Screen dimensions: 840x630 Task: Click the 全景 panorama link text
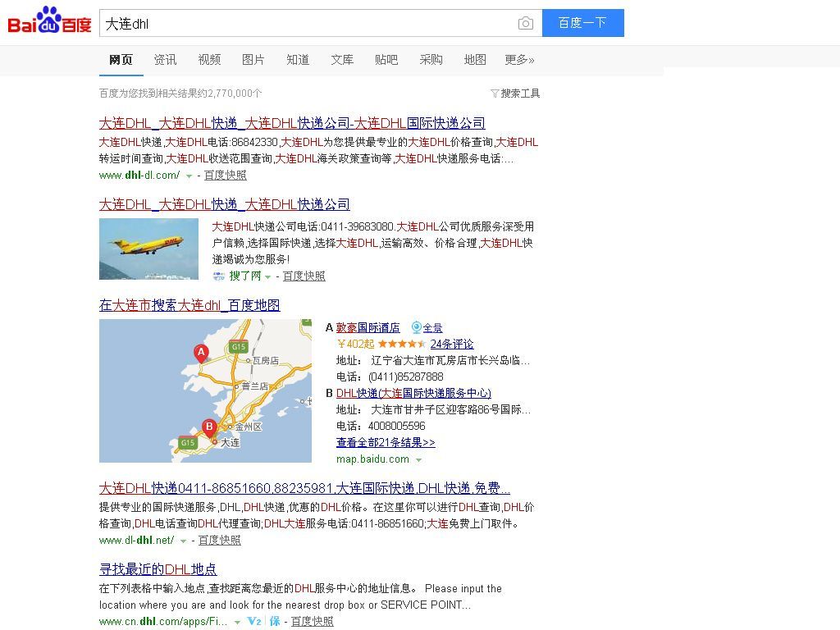(x=433, y=328)
